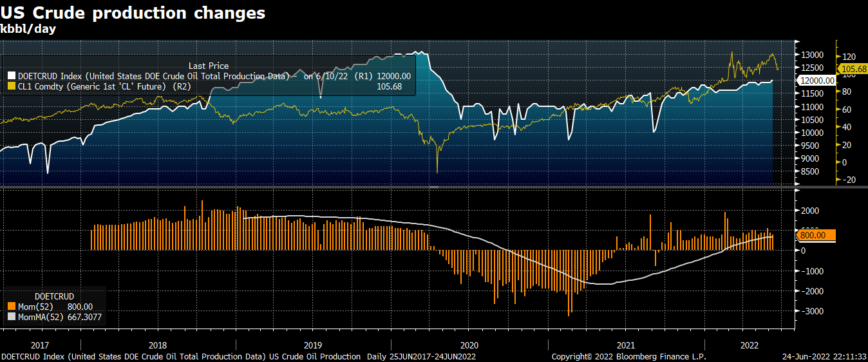Select the 12000.00 last price tag
The height and width of the screenshot is (362, 868).
click(816, 81)
